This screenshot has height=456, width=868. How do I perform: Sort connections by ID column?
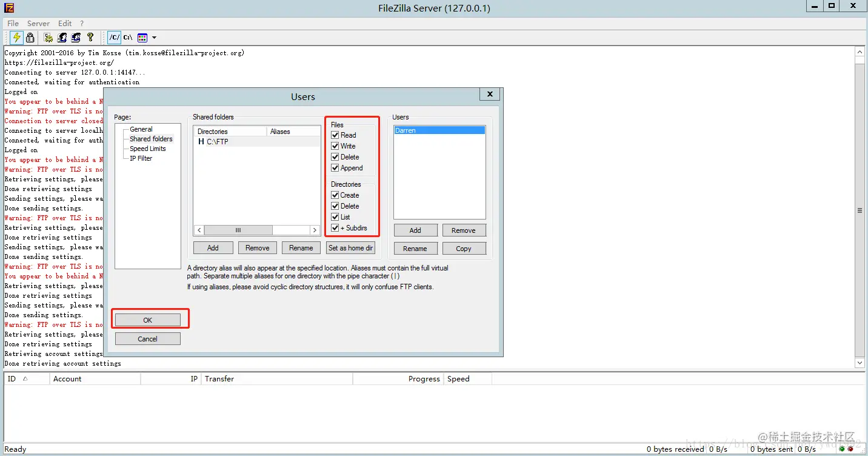[27, 379]
